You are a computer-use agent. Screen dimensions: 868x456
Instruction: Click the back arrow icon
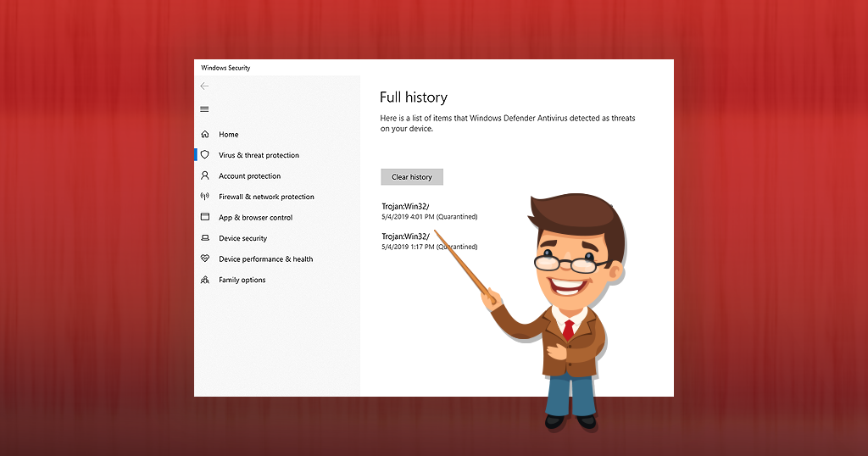tap(204, 86)
